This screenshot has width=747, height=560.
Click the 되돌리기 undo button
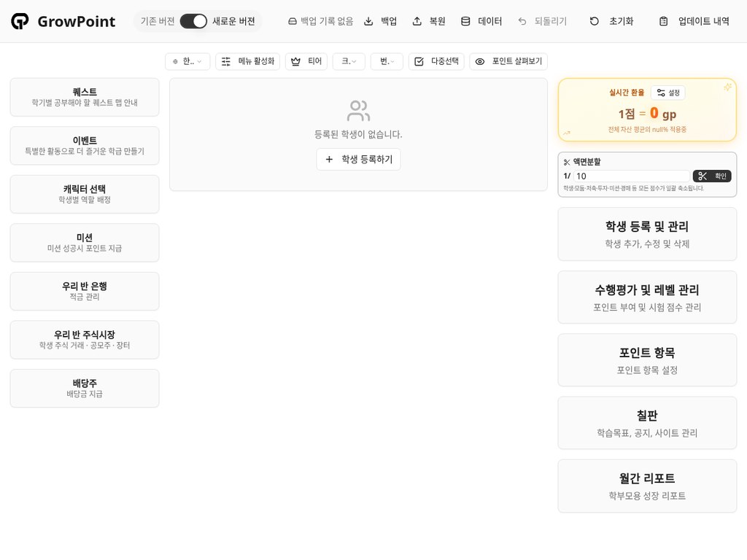coord(543,21)
